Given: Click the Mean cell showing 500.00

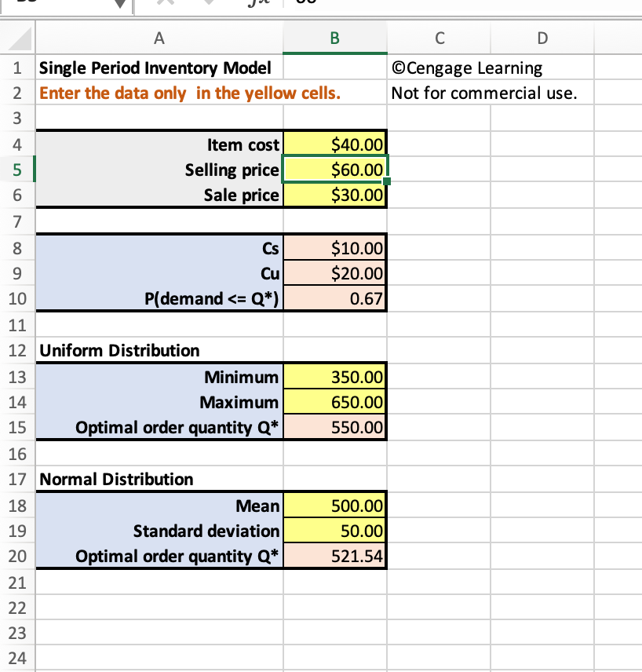Looking at the screenshot, I should (334, 506).
